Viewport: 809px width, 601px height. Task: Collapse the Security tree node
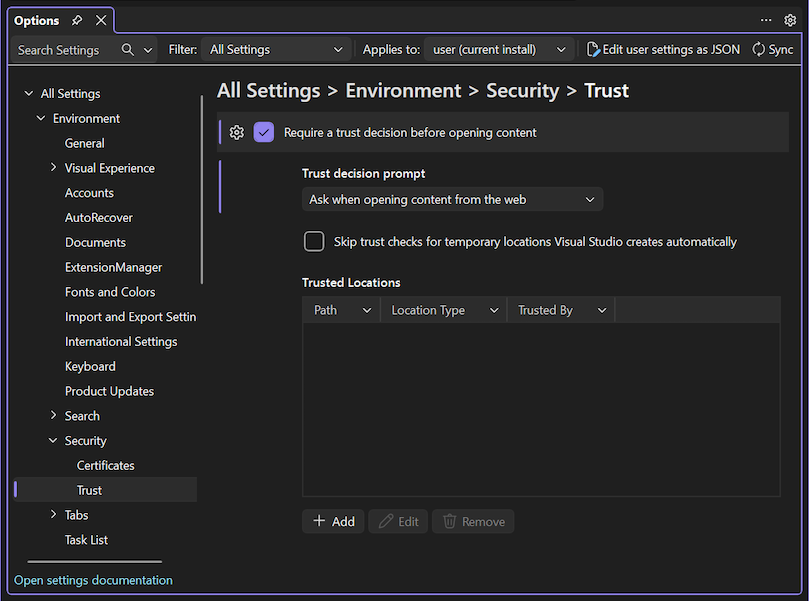tap(51, 440)
